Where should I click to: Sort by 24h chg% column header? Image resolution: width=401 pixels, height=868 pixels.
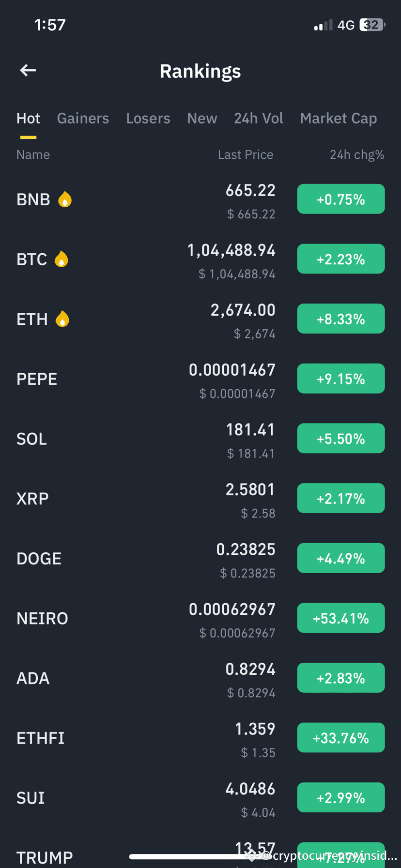point(357,155)
